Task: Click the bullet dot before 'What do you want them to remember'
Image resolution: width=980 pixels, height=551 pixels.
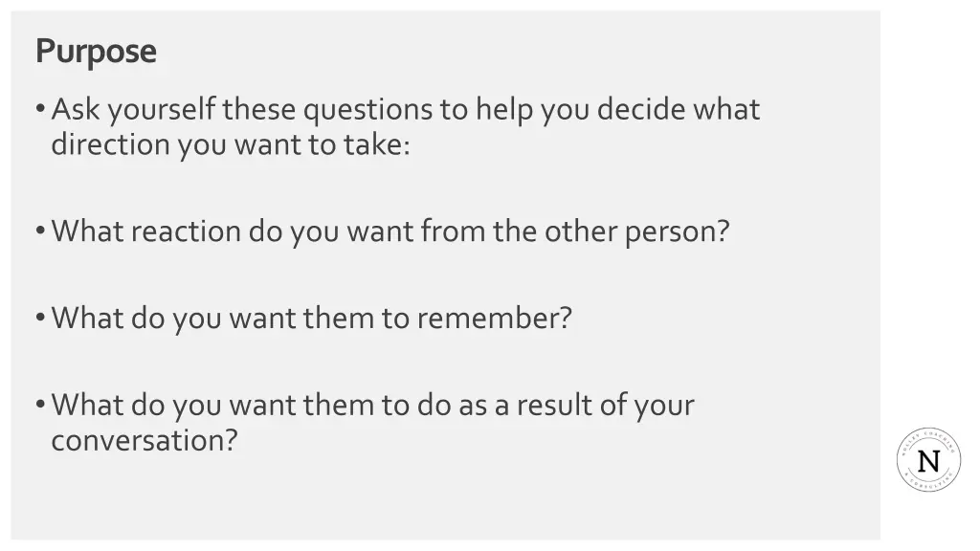Action: click(40, 318)
